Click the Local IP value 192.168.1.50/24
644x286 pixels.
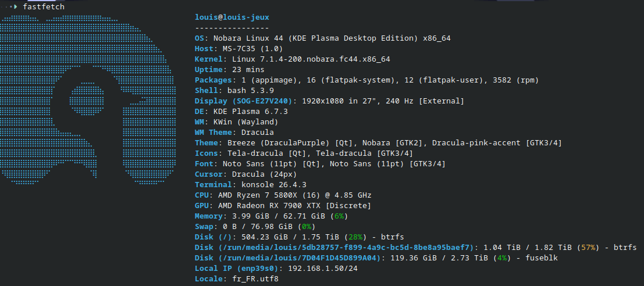[323, 269]
